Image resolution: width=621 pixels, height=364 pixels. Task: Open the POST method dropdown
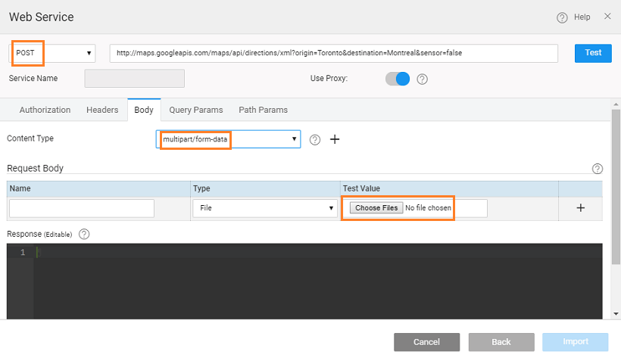(52, 53)
